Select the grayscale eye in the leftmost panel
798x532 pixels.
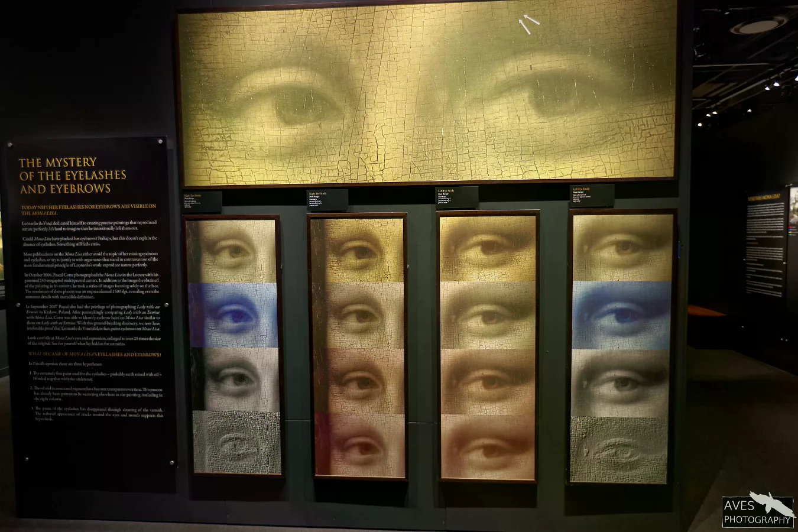(235, 379)
